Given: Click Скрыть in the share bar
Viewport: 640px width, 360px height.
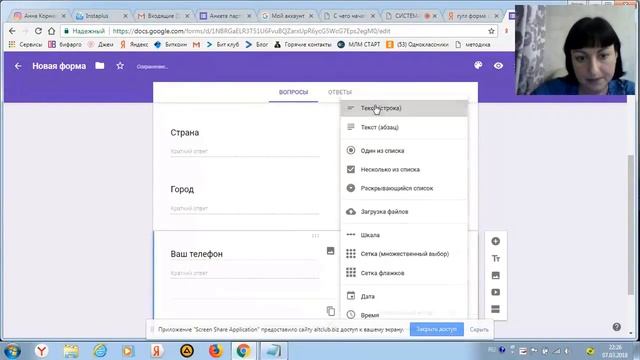Looking at the screenshot, I should 479,329.
